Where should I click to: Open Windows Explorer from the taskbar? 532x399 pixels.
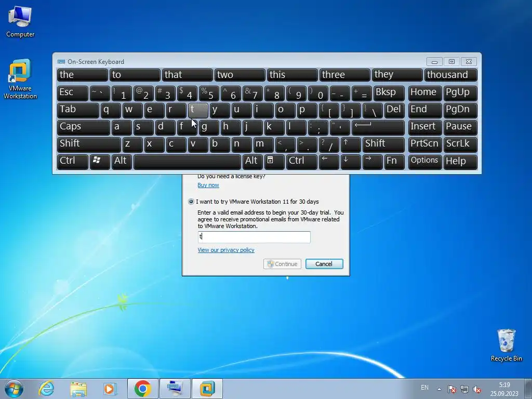click(x=78, y=389)
